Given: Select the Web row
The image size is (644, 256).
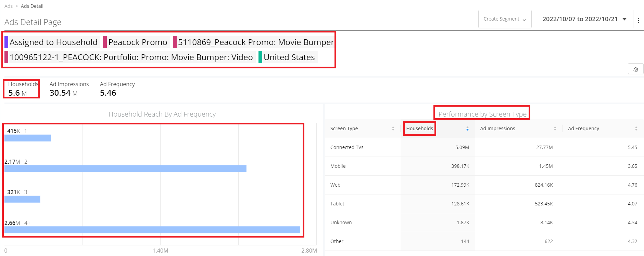Looking at the screenshot, I should [x=484, y=185].
